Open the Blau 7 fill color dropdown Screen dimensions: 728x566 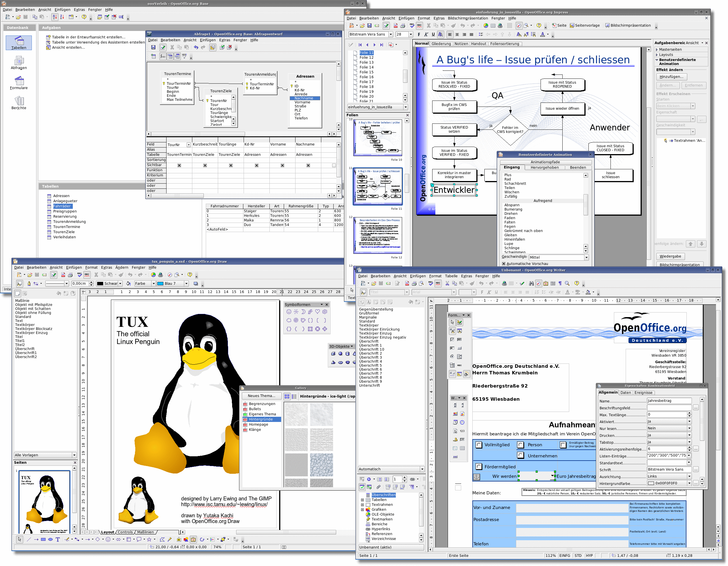click(x=186, y=284)
